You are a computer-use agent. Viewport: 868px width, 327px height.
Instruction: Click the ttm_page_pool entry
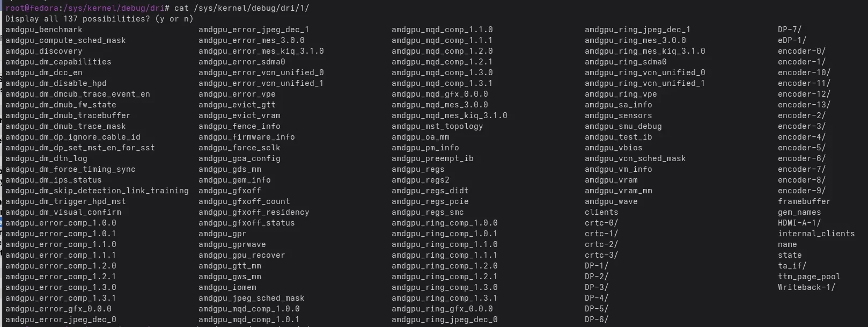809,277
